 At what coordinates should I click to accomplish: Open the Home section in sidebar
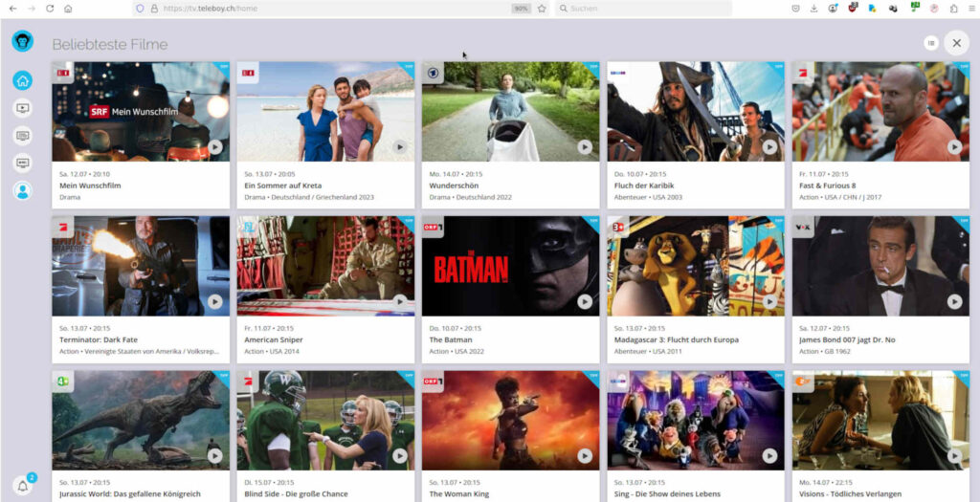tap(23, 80)
